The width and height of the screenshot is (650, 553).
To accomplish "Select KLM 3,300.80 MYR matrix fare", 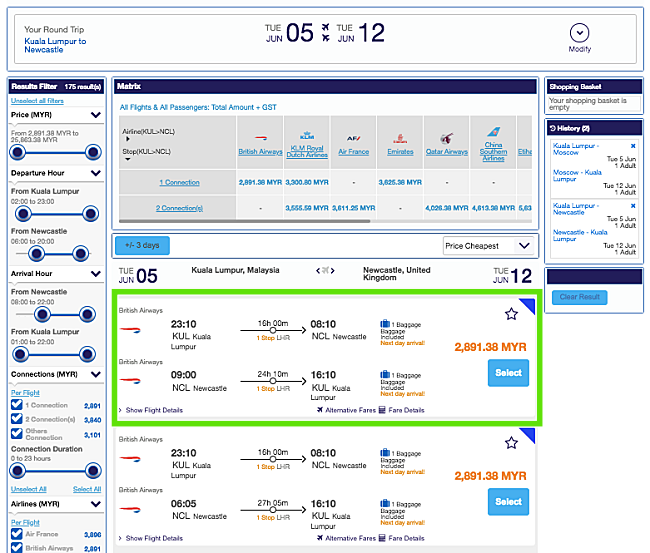I will 307,182.
